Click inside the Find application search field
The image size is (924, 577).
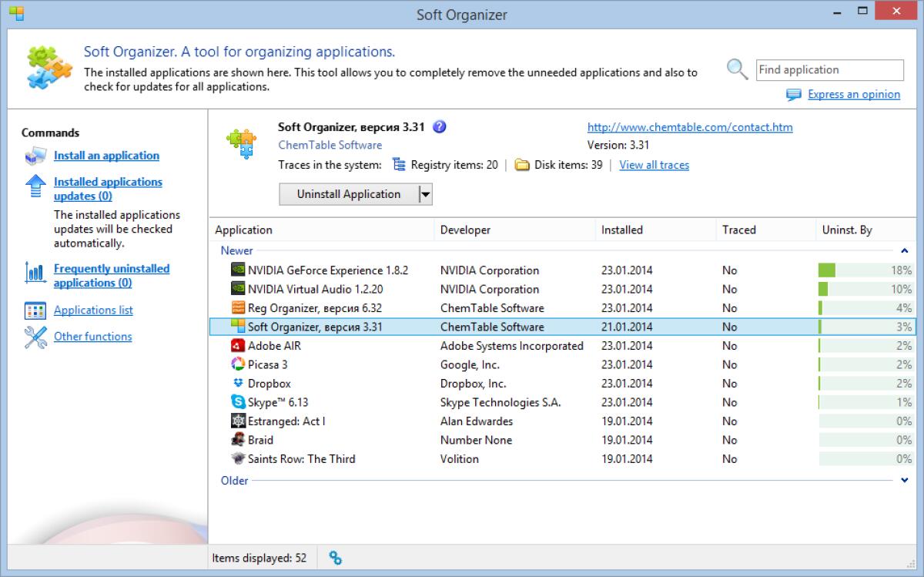[x=830, y=69]
